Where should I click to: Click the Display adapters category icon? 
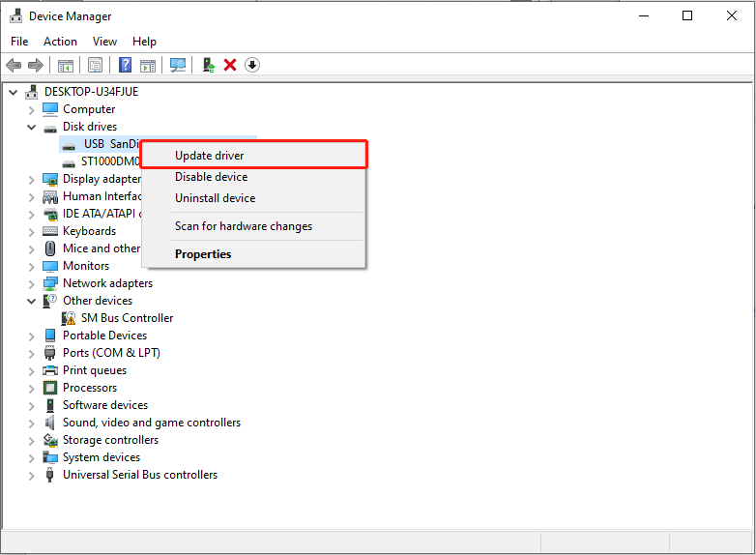[50, 180]
